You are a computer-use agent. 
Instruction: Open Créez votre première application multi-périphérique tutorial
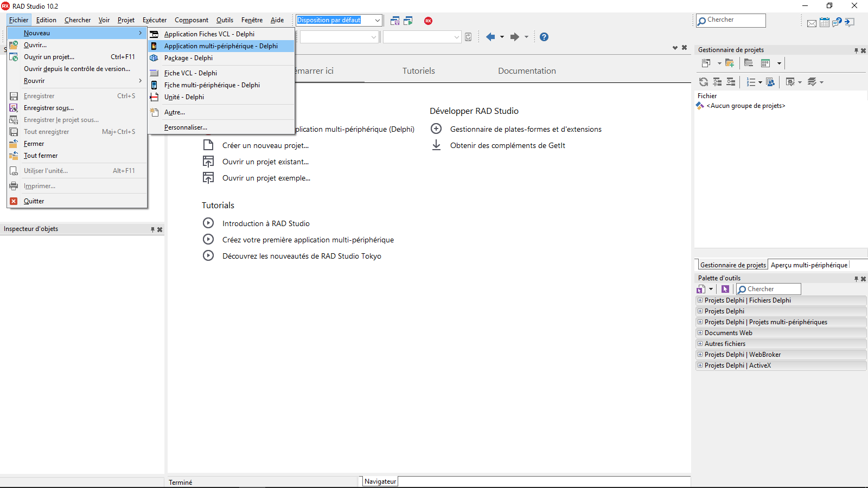pos(308,240)
